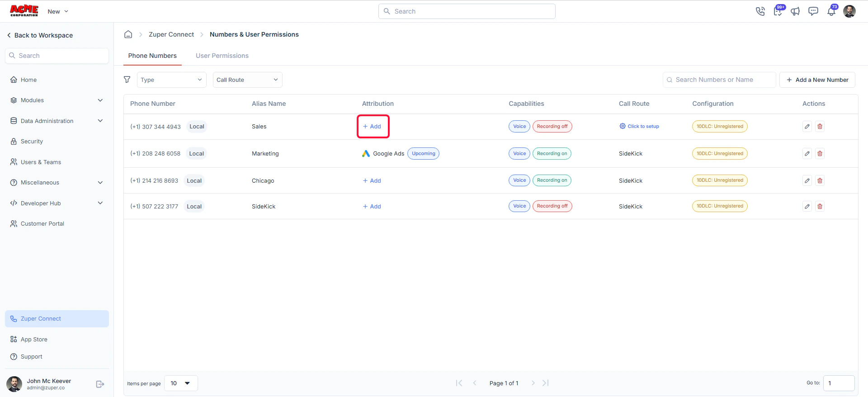Click the Call Route column header
Screen dimensions: 868x397
tap(634, 104)
